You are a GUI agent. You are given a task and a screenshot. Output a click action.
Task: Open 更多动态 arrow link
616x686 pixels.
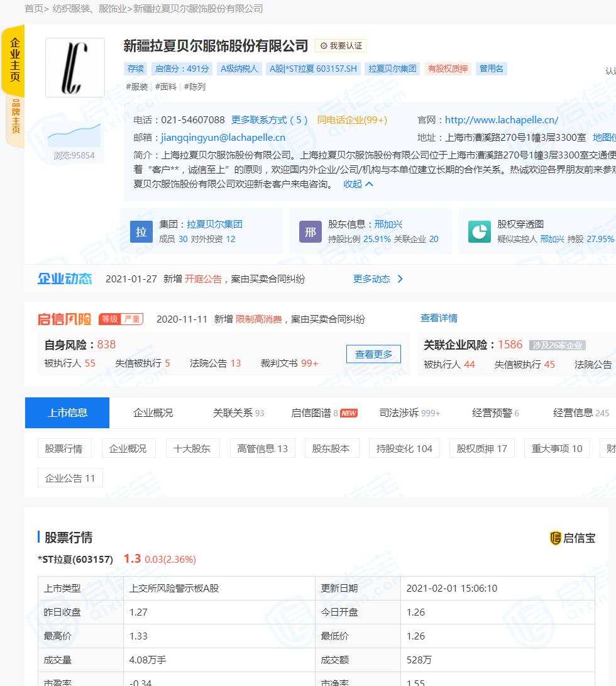point(378,279)
